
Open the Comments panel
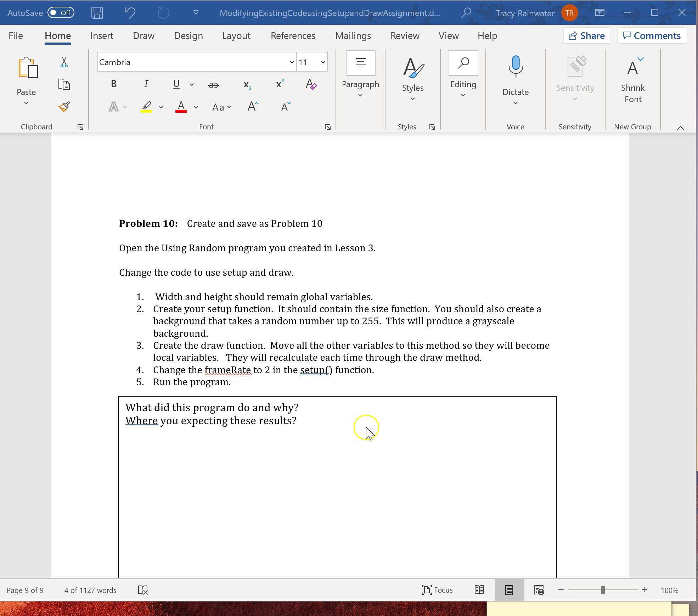point(652,35)
